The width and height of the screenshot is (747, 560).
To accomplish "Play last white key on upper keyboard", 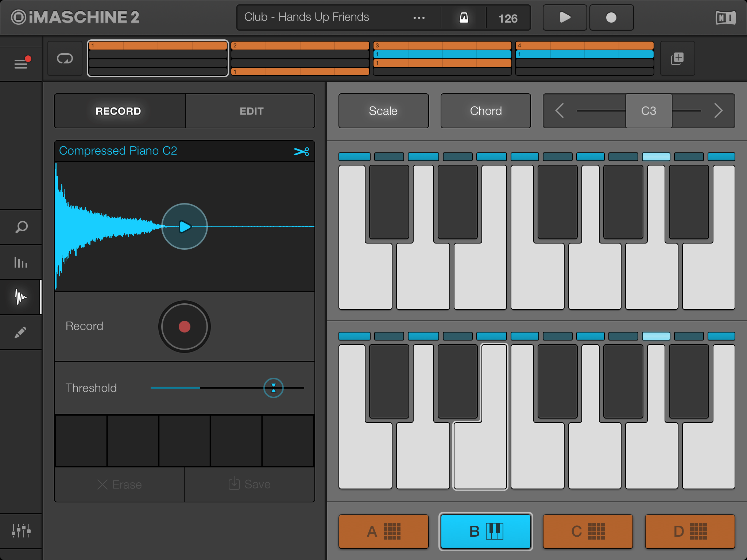I will click(x=709, y=276).
